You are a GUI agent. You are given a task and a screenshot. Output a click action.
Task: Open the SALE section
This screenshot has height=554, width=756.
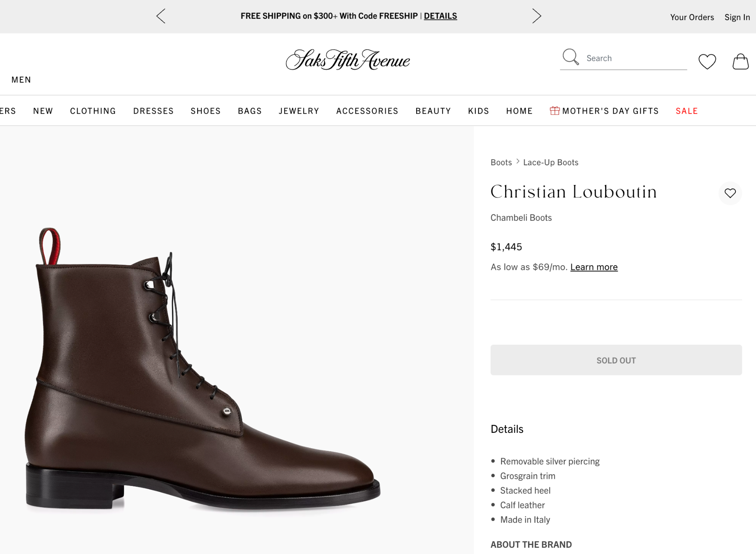point(686,111)
